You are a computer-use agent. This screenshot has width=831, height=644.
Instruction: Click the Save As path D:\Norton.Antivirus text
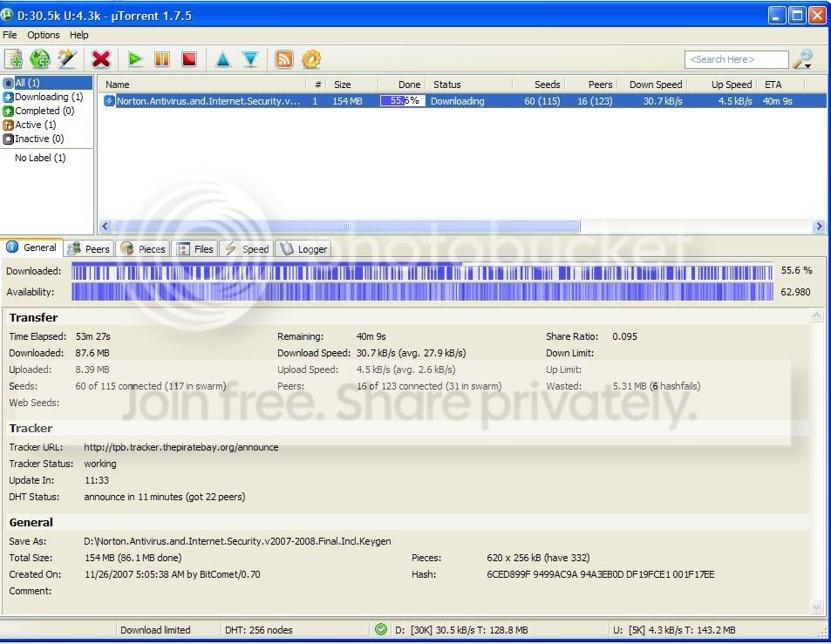(237, 541)
